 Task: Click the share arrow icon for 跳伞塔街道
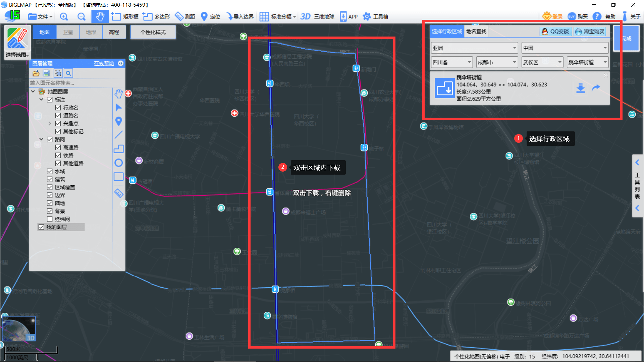pos(596,88)
